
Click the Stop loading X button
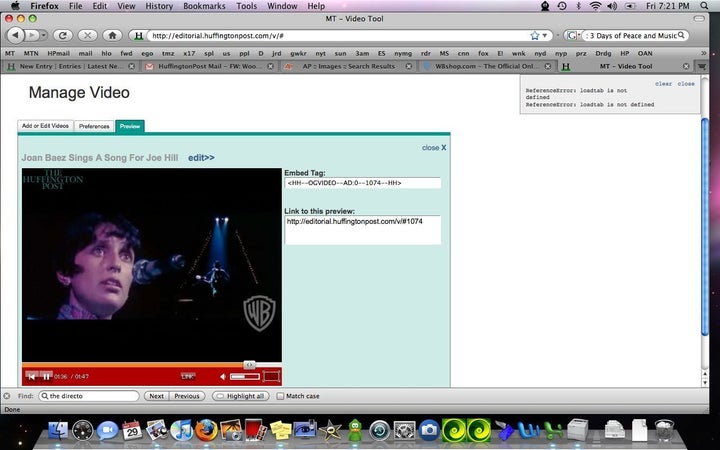pos(87,35)
